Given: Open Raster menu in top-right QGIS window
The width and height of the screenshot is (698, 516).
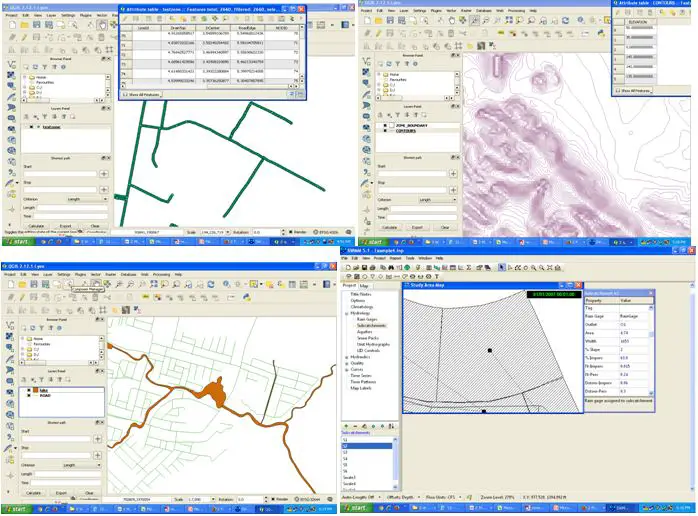Looking at the screenshot, I should click(x=466, y=10).
